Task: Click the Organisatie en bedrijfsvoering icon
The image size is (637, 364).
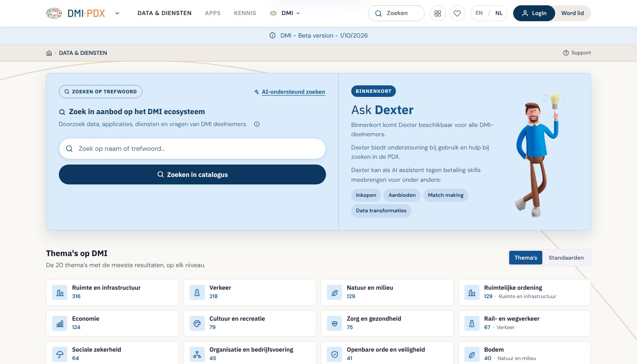Action: coord(197,354)
